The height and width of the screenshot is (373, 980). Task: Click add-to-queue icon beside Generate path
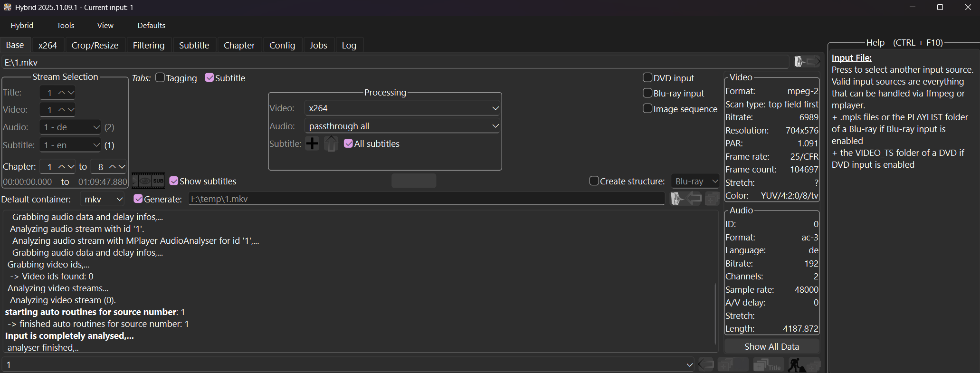click(x=712, y=199)
